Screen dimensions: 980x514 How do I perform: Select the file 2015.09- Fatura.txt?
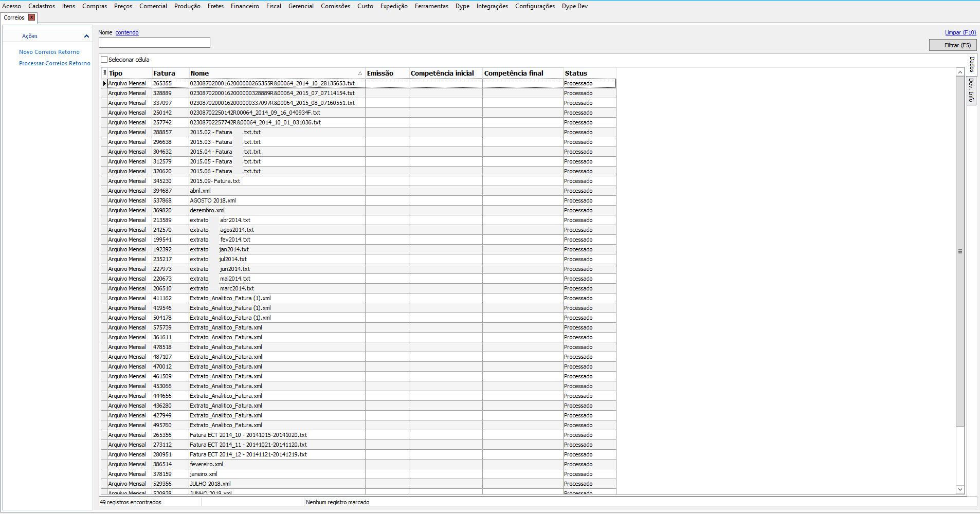coord(215,181)
